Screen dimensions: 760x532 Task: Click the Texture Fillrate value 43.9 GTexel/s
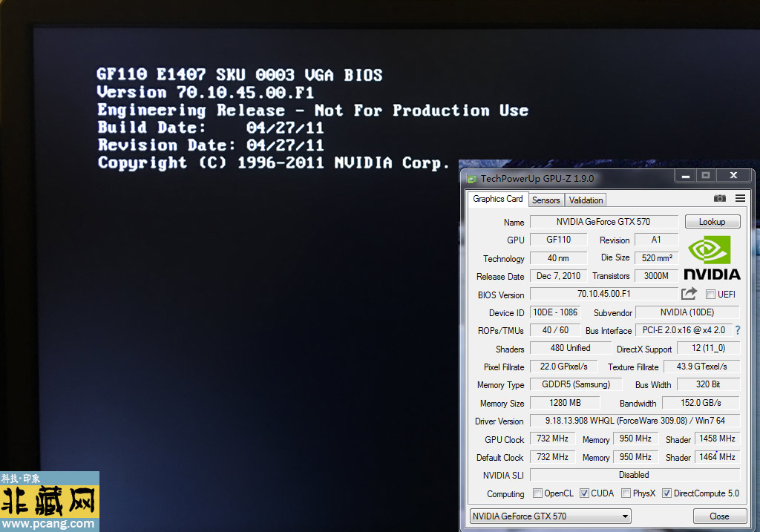click(x=702, y=367)
